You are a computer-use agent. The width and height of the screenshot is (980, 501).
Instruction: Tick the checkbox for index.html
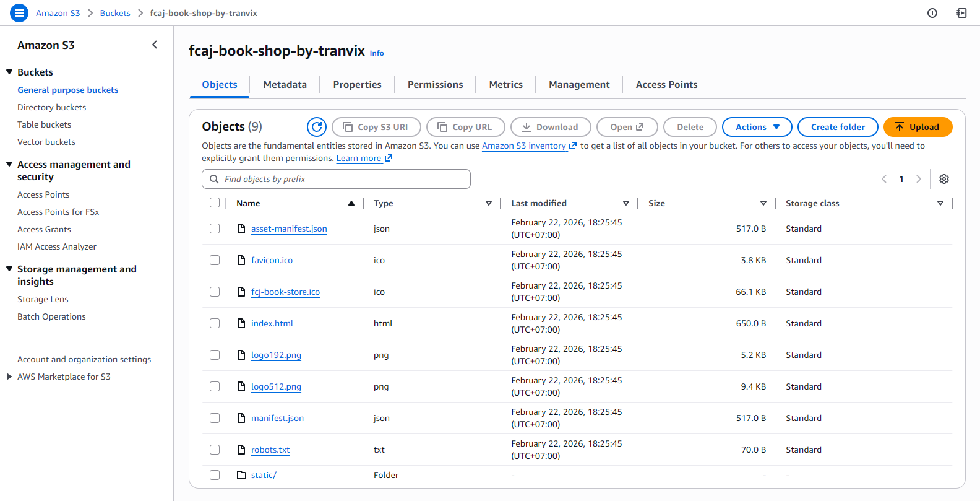215,323
